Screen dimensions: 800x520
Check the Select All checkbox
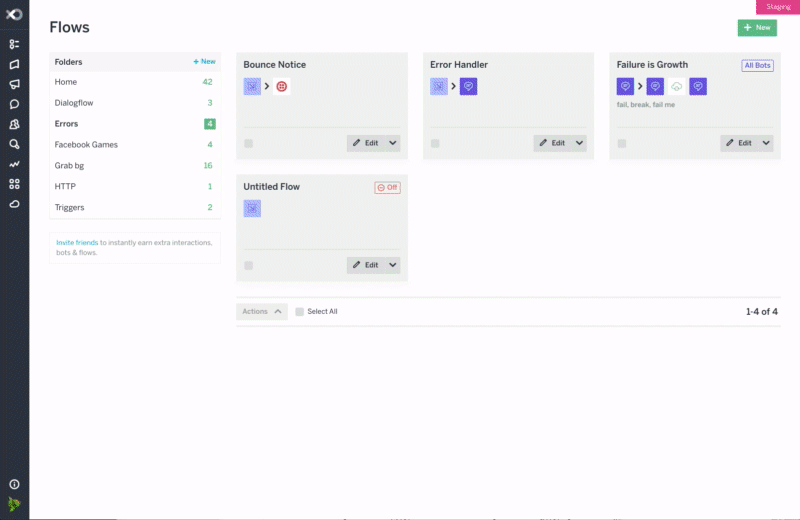299,312
